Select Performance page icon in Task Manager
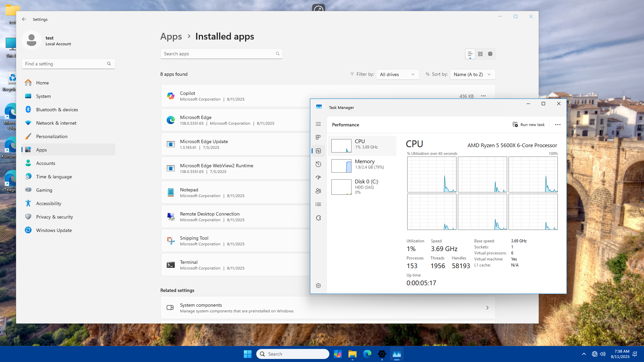The width and height of the screenshot is (644, 362). (318, 151)
